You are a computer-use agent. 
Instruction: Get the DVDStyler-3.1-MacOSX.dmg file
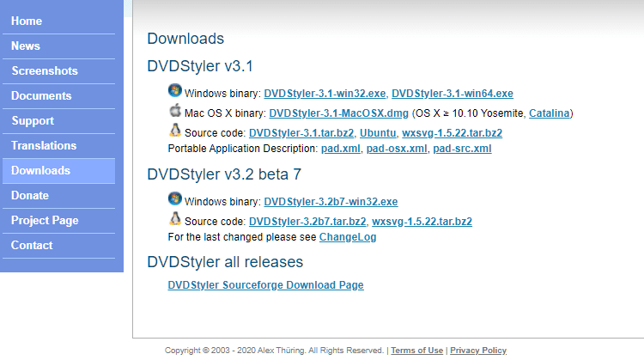339,113
